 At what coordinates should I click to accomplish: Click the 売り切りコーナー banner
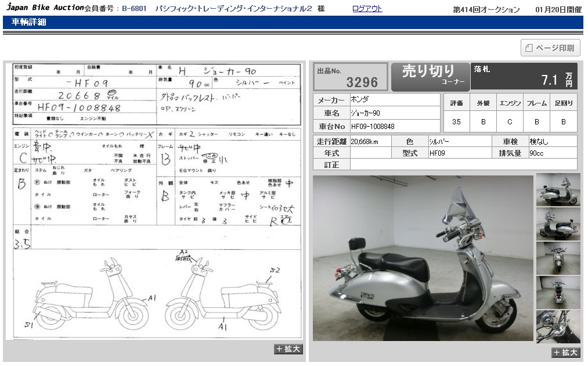tap(430, 77)
